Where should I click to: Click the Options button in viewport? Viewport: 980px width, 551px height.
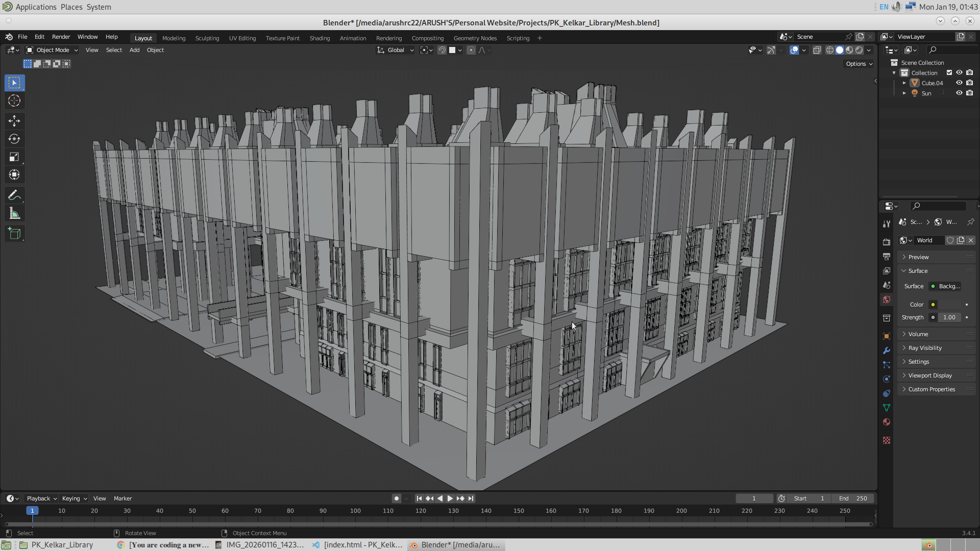[x=859, y=64]
